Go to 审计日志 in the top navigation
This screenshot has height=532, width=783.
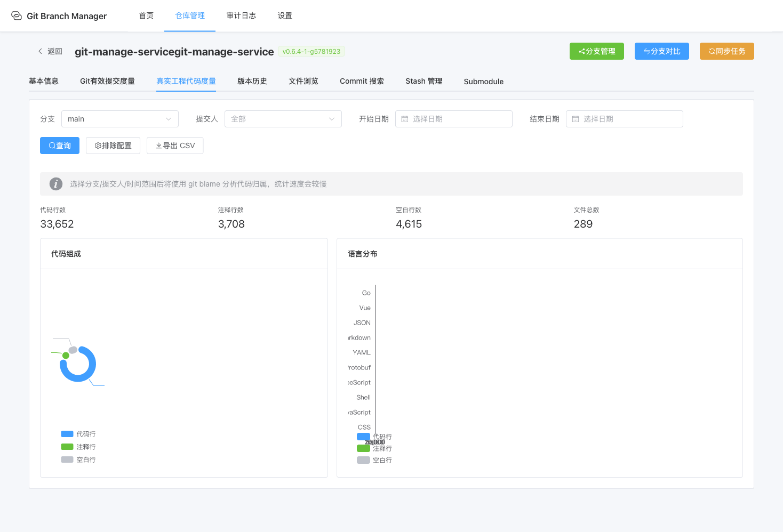coord(241,15)
